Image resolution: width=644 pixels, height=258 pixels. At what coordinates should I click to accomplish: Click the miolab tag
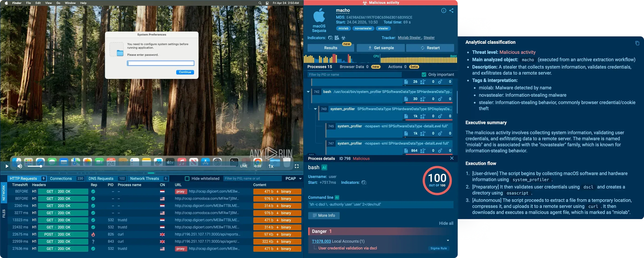343,28
